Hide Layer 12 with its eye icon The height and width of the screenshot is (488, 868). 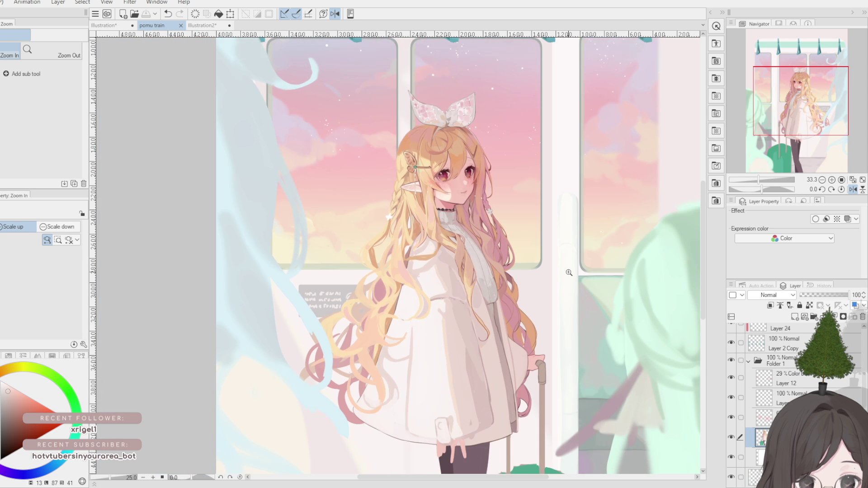click(x=731, y=378)
